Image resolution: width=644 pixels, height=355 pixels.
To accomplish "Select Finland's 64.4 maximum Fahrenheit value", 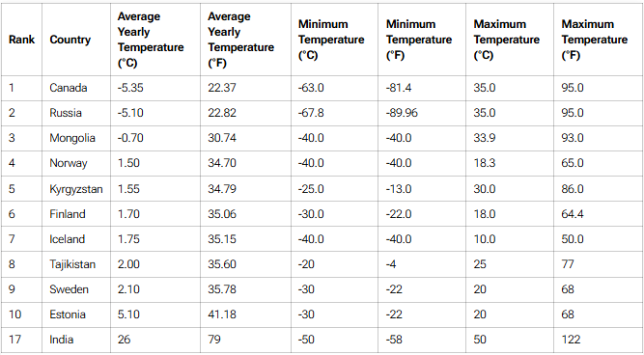I will coord(573,214).
